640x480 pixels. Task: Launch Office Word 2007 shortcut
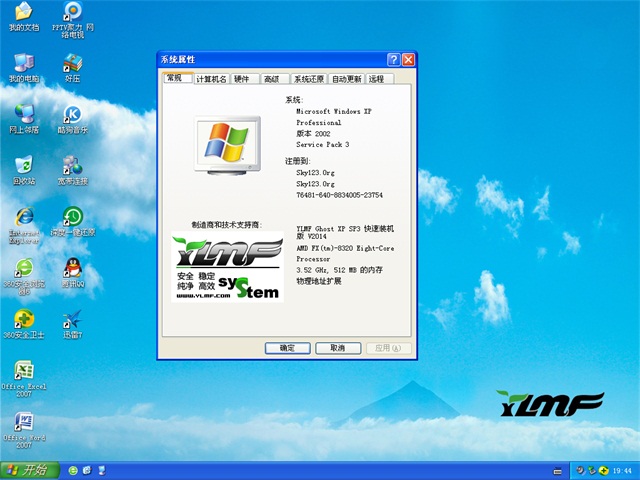pos(24,422)
